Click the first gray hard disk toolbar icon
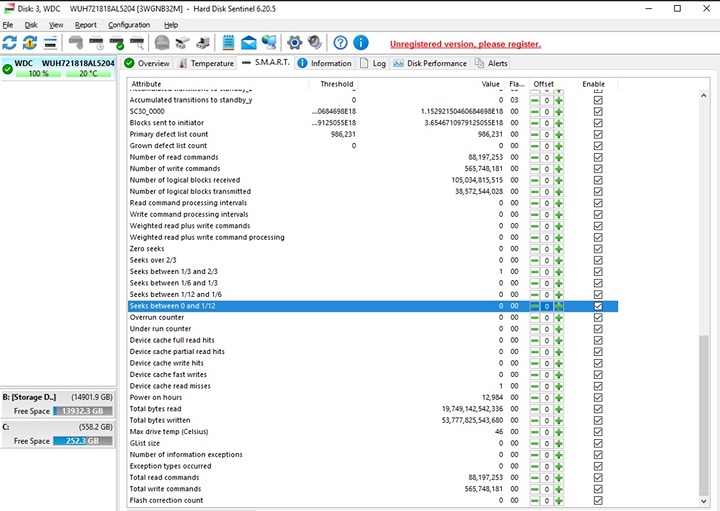This screenshot has height=511, width=720. (76, 43)
